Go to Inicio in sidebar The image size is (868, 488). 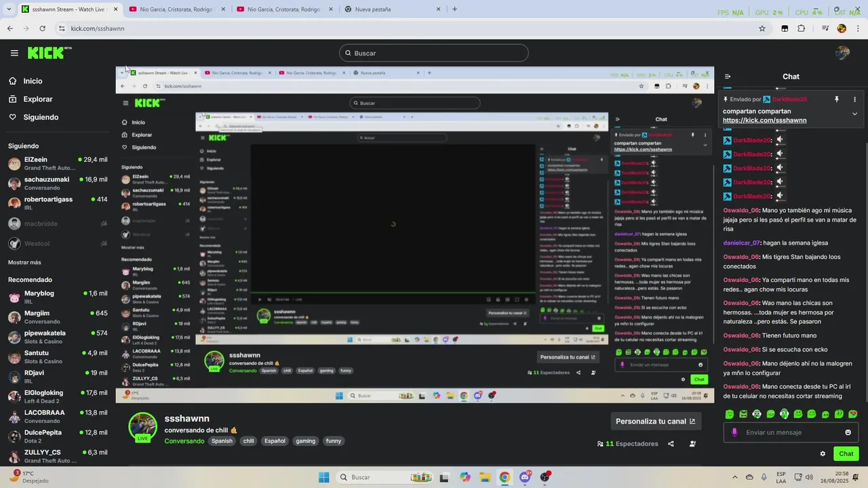(33, 81)
